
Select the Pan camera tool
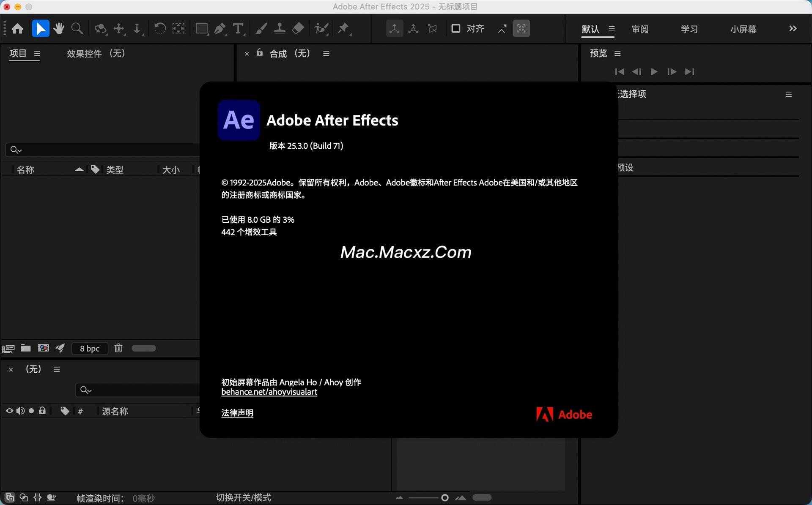119,29
